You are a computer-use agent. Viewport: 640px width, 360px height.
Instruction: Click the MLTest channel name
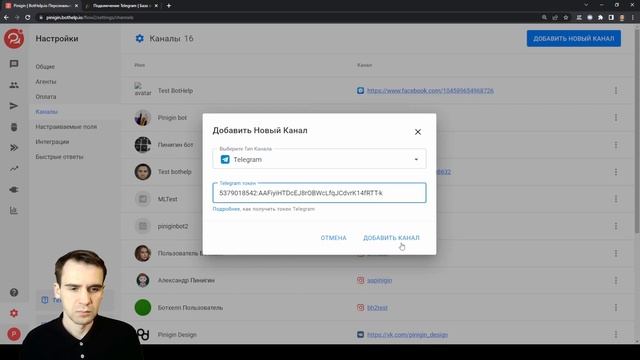pos(167,199)
